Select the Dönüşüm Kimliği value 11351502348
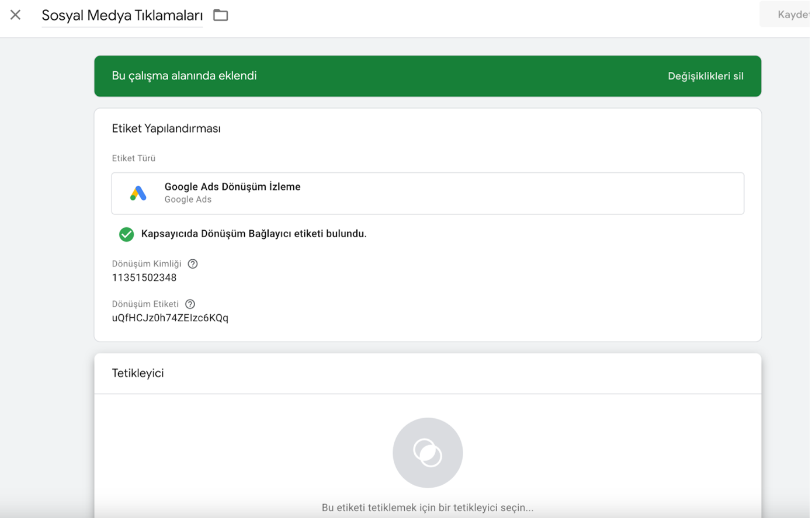 144,277
